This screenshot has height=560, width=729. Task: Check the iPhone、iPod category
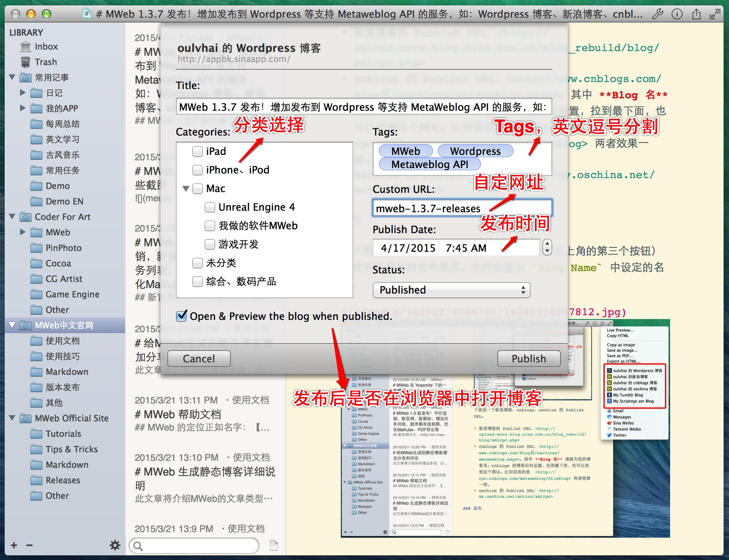198,170
